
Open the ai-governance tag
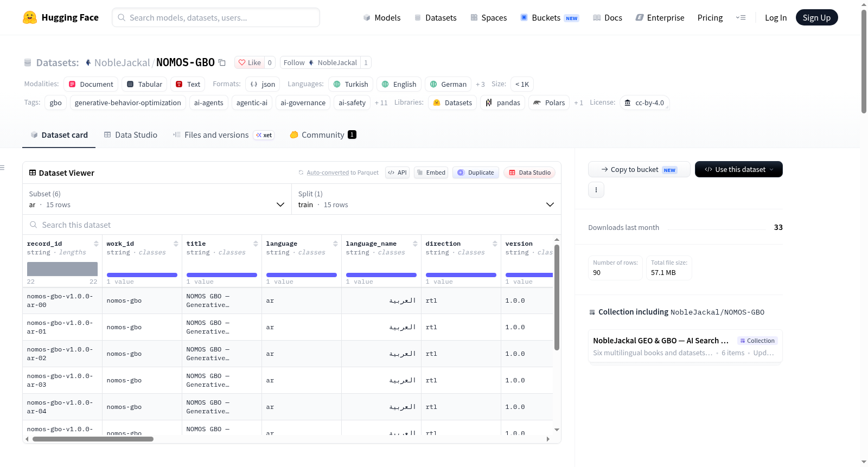(303, 103)
